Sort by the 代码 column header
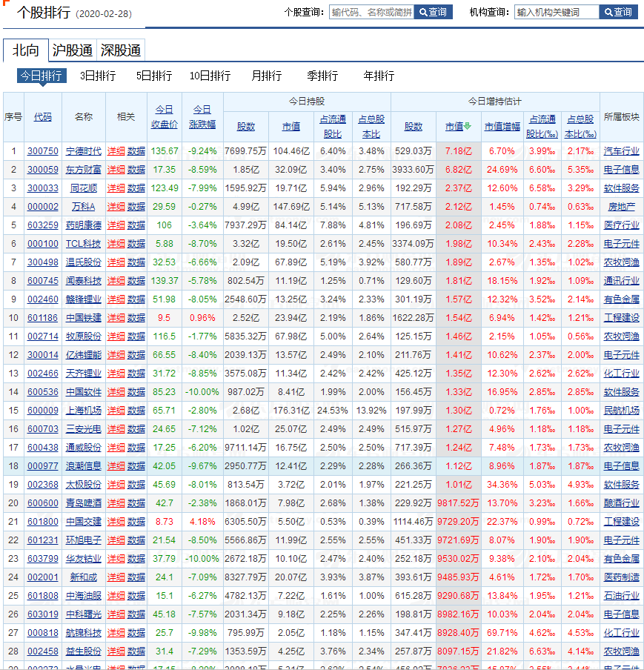Screen dimensions: 644x670 [x=43, y=116]
